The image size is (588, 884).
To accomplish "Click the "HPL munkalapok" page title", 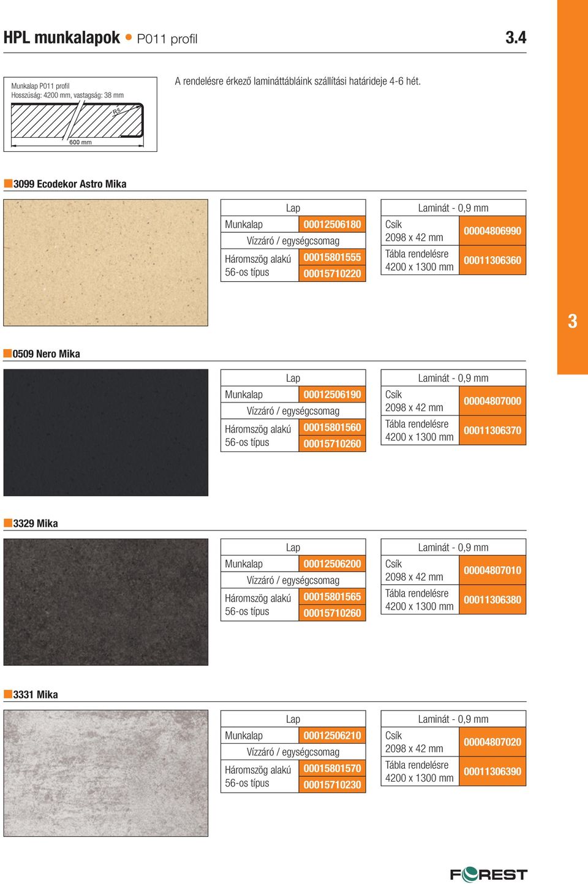I will pos(62,38).
